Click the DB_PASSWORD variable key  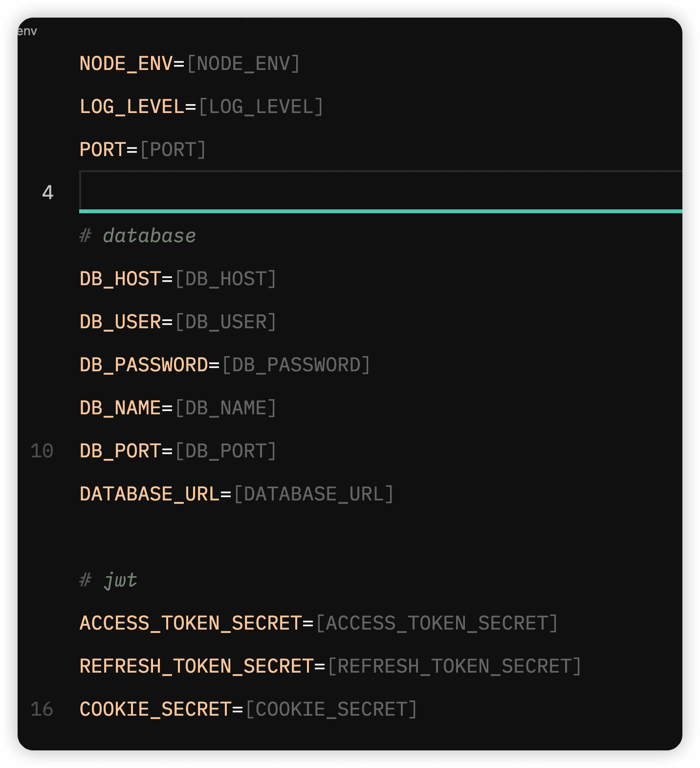tap(144, 365)
